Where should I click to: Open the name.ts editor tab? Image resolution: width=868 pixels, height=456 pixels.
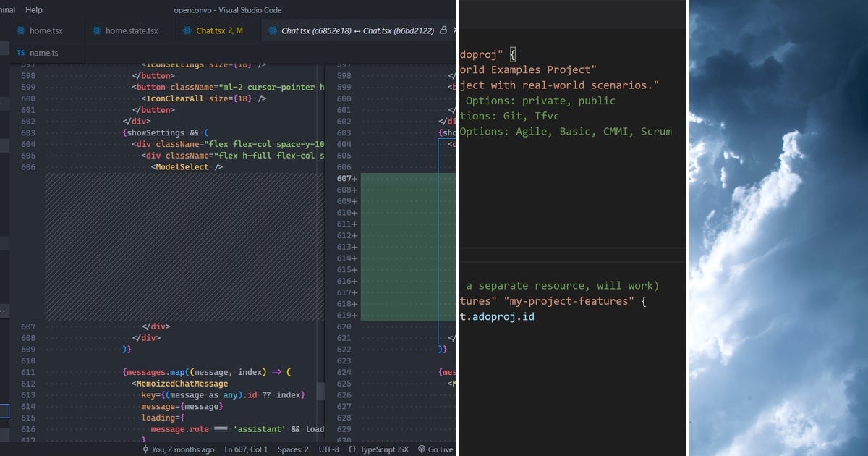(x=43, y=52)
